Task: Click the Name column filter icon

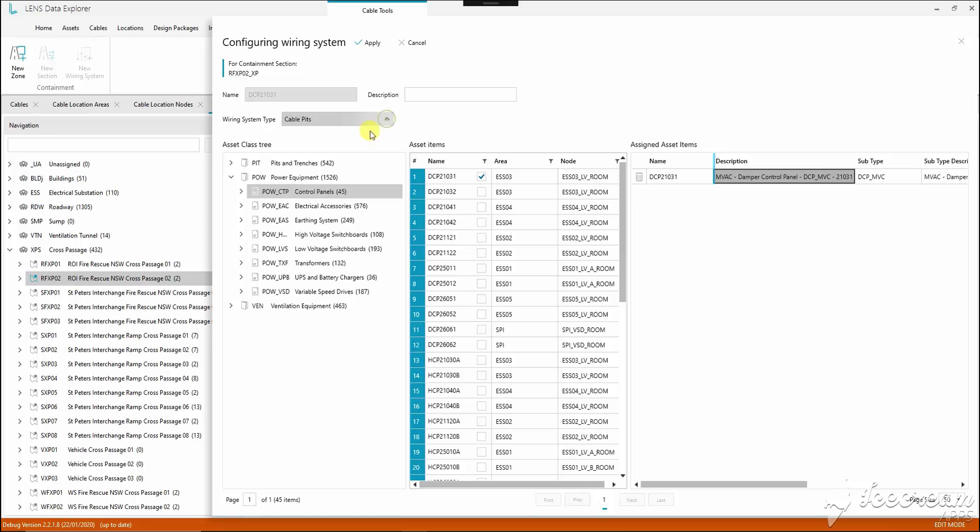Action: tap(484, 161)
